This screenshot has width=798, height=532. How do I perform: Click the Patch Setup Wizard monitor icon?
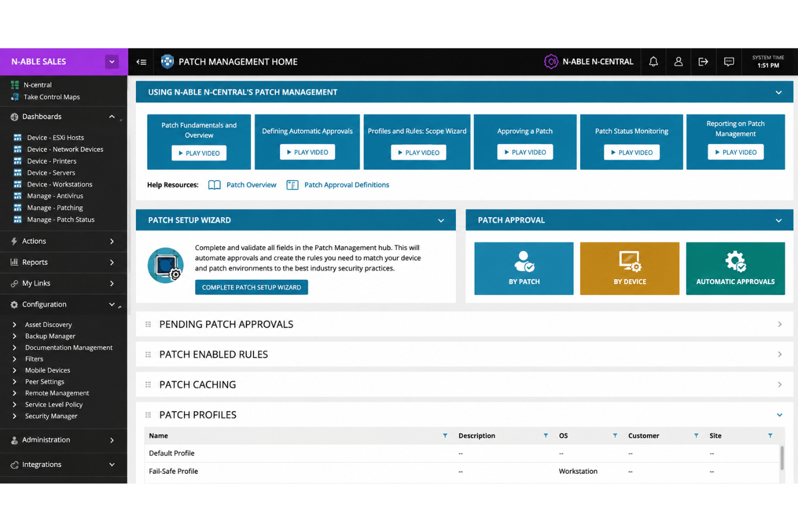pyautogui.click(x=166, y=265)
